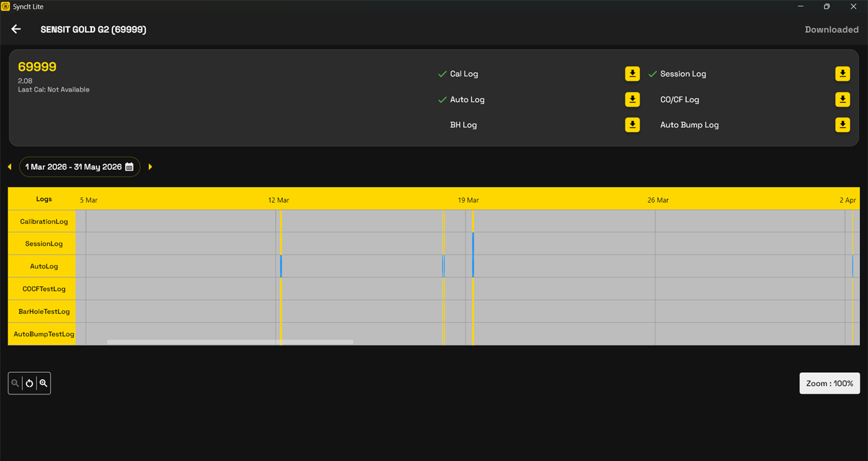Image resolution: width=868 pixels, height=461 pixels.
Task: Click the firmware version 2.08
Action: pyautogui.click(x=25, y=81)
